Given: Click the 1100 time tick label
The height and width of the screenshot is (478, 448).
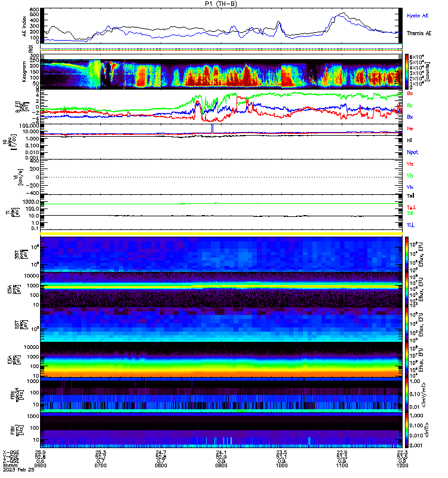Looking at the screenshot, I should [x=342, y=465].
